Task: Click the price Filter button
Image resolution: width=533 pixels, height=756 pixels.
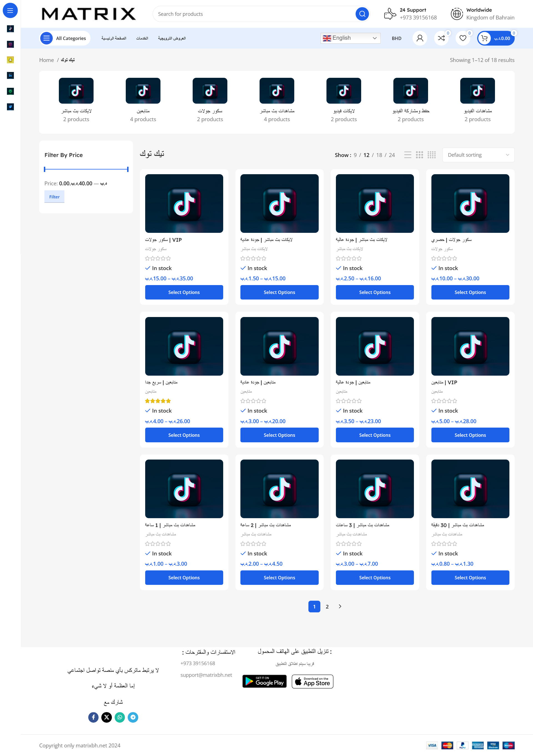Action: click(54, 197)
